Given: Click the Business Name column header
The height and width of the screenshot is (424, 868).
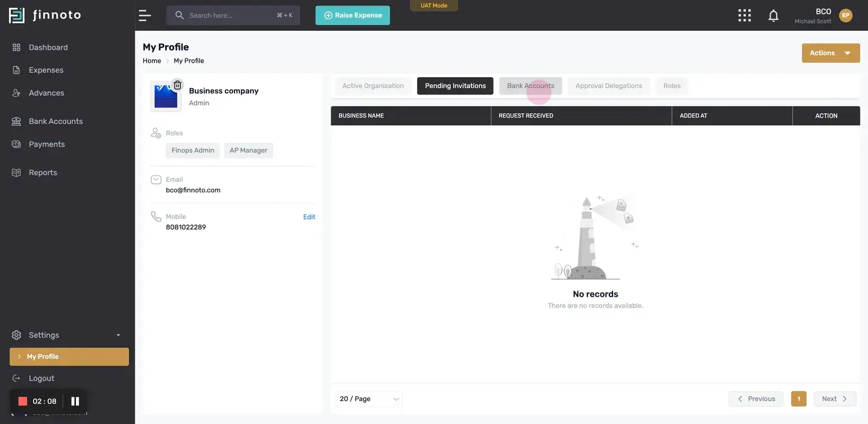Looking at the screenshot, I should click(411, 116).
